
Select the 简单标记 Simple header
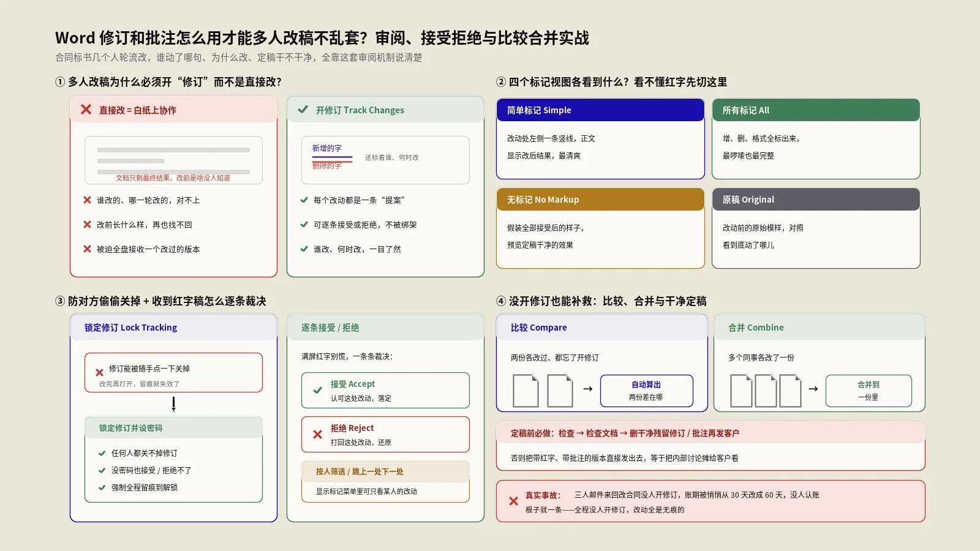(600, 110)
